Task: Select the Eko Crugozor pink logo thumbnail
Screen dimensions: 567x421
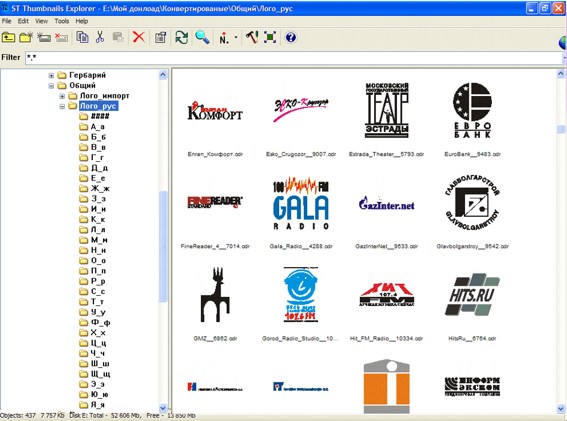Action: [301, 109]
